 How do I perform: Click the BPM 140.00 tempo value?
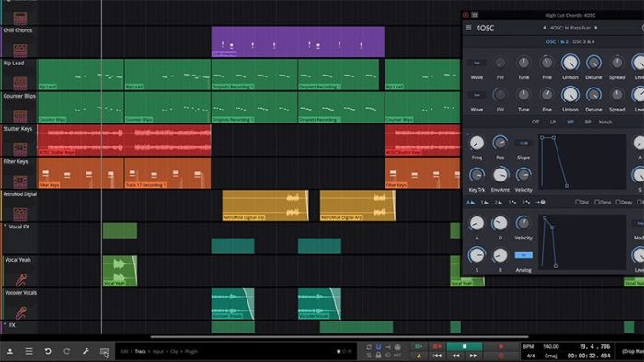(x=551, y=346)
